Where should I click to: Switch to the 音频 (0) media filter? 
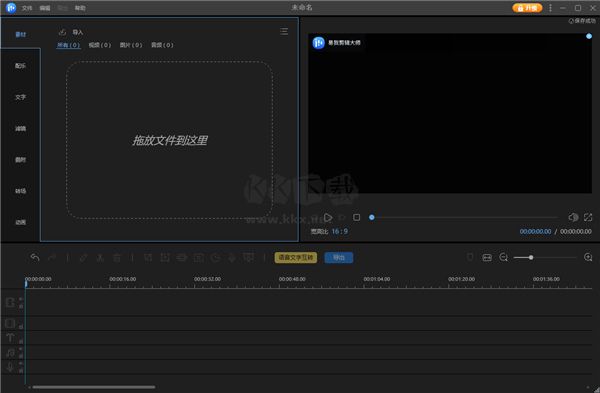162,45
